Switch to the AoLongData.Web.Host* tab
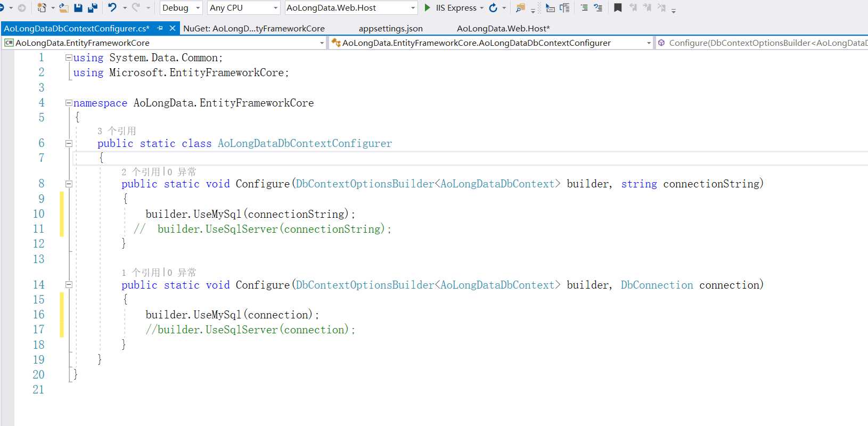Image resolution: width=868 pixels, height=426 pixels. [503, 28]
